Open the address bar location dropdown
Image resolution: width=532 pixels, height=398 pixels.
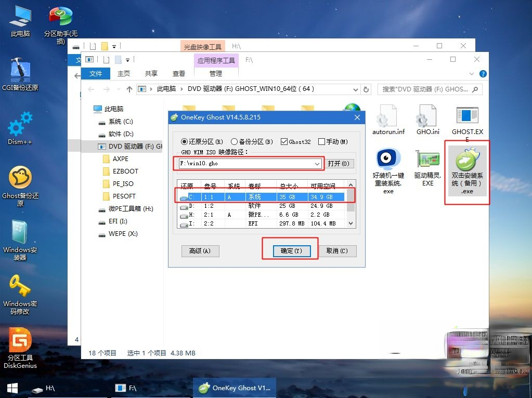click(355, 89)
